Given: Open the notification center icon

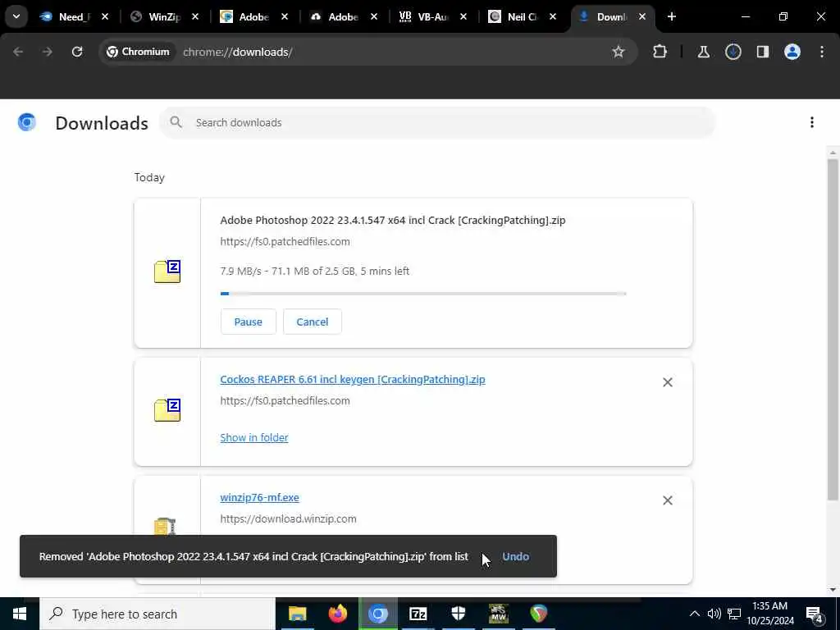Looking at the screenshot, I should (x=815, y=614).
